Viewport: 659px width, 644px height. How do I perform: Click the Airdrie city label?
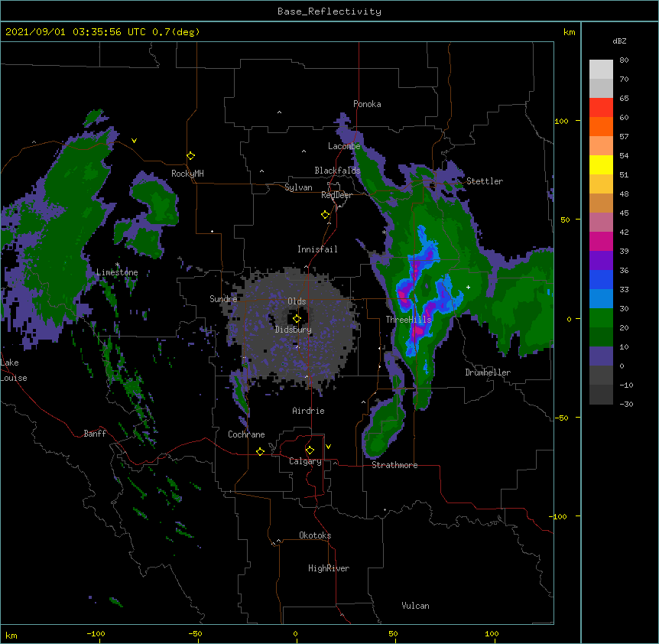pyautogui.click(x=309, y=411)
